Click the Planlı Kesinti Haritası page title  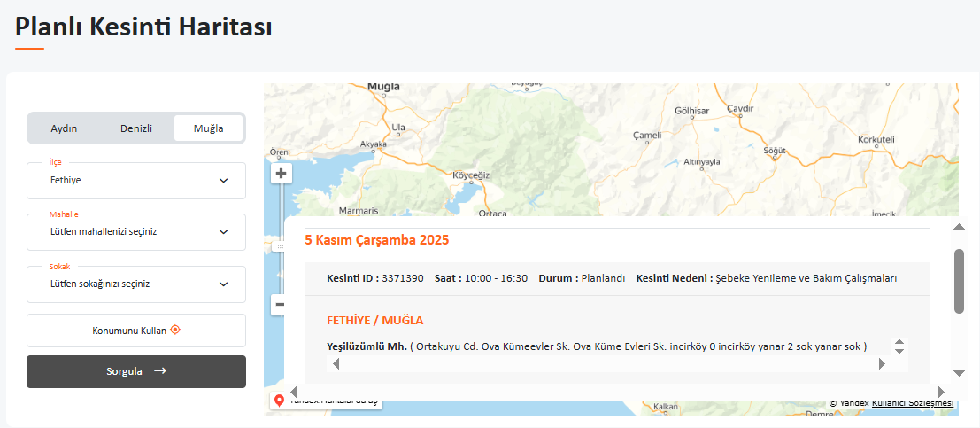pos(143,27)
